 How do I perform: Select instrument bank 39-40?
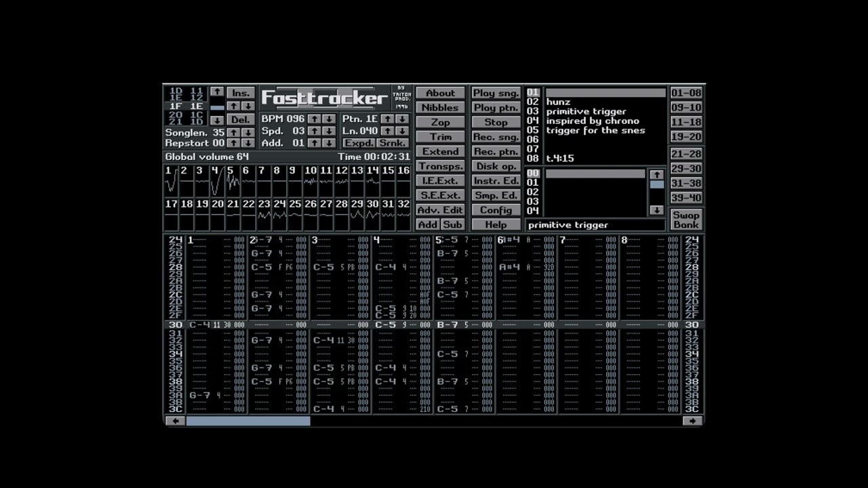(686, 198)
